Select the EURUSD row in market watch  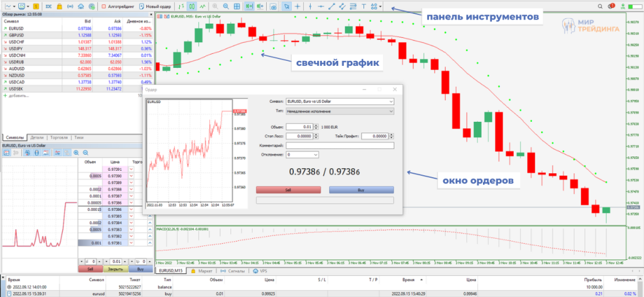(x=38, y=28)
